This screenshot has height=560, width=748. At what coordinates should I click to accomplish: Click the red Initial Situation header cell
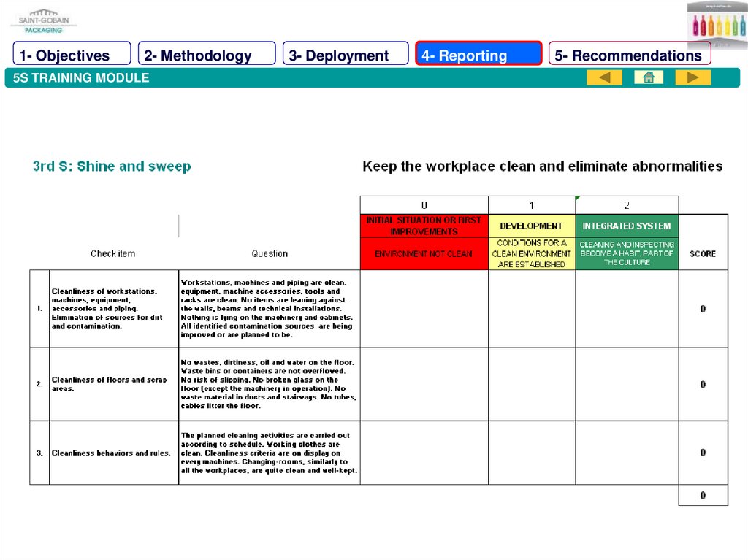(x=424, y=226)
